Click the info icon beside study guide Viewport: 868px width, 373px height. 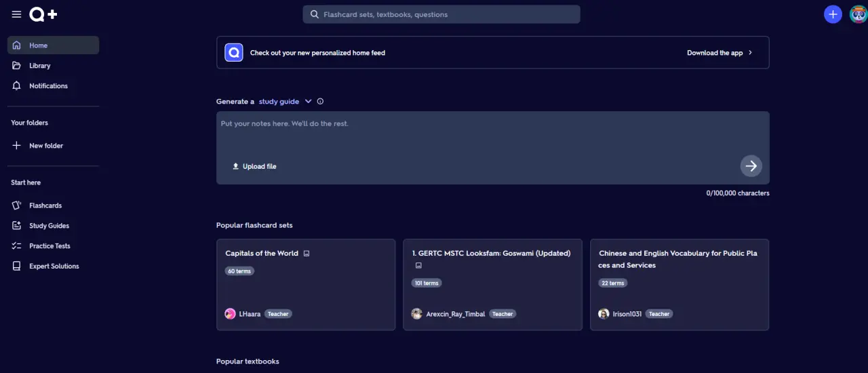pos(320,102)
